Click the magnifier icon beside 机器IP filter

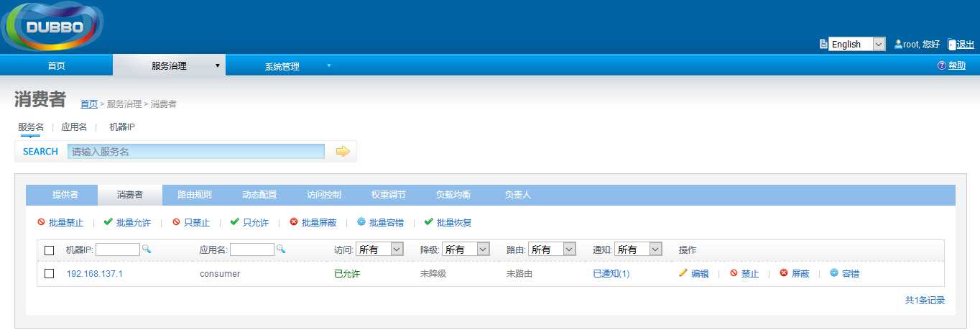[x=146, y=249]
